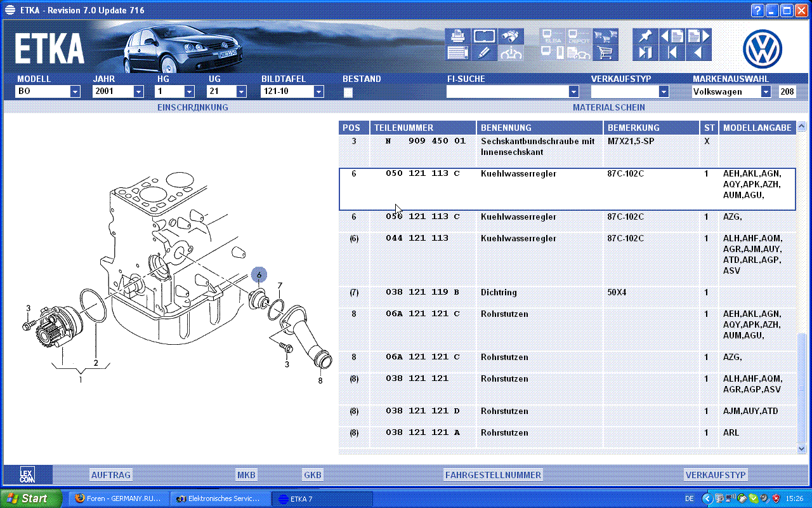The height and width of the screenshot is (508, 812).
Task: Click the FAHRGESTELLNUMMER button
Action: click(x=493, y=475)
